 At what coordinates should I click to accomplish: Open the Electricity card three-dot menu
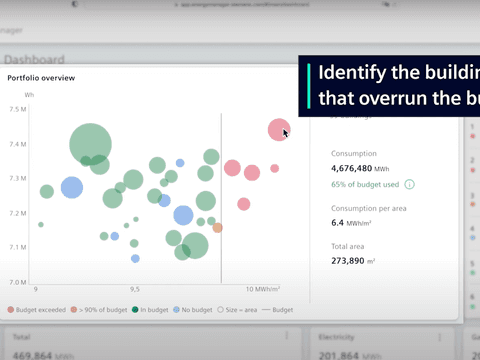tap(440, 337)
